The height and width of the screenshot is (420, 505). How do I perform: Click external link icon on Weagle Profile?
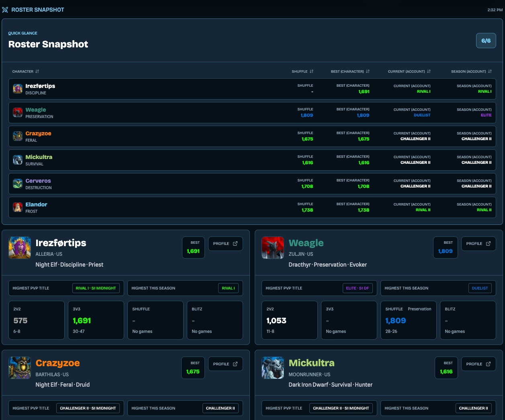488,244
